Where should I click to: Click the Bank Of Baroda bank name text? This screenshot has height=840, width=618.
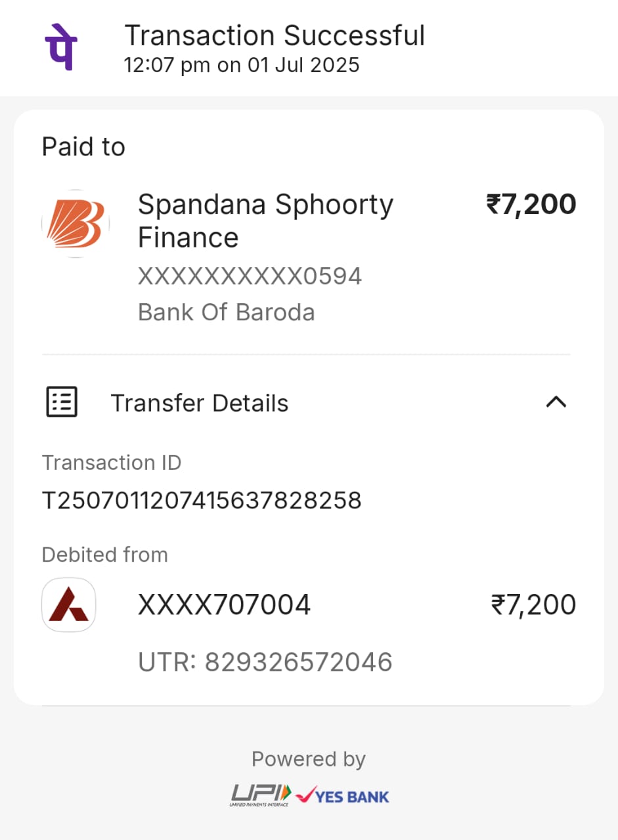pos(226,312)
